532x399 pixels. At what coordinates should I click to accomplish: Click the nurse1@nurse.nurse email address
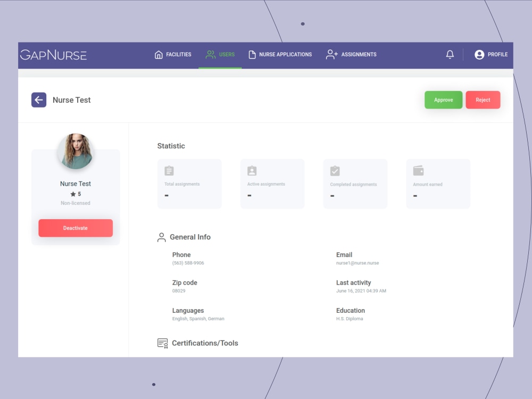coord(358,262)
